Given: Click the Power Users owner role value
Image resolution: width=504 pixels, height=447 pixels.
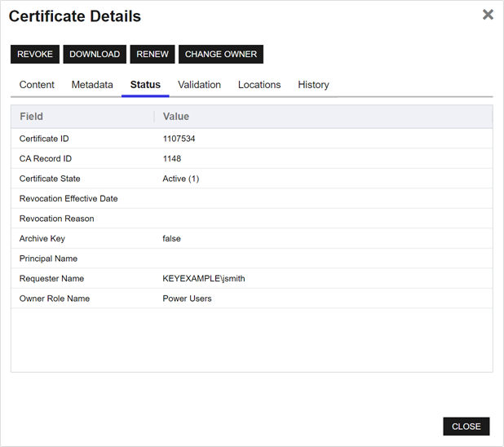Looking at the screenshot, I should (188, 299).
